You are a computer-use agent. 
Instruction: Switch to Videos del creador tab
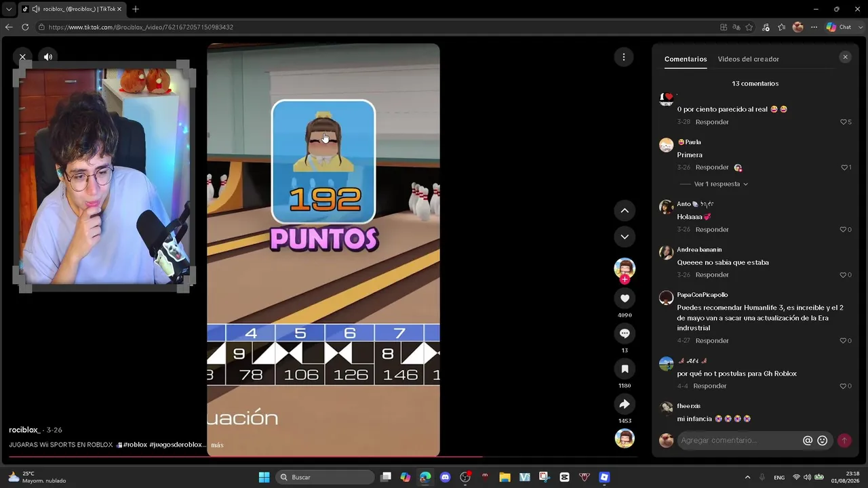(x=749, y=59)
